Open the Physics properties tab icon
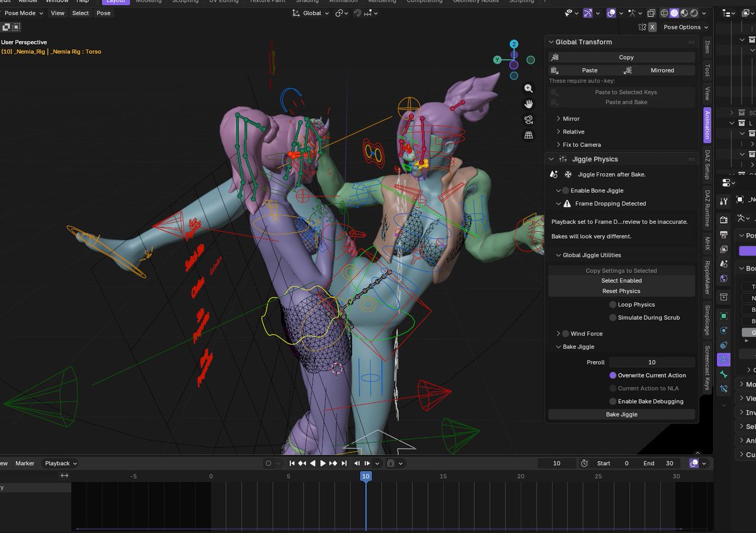The width and height of the screenshot is (756, 533). click(x=724, y=330)
